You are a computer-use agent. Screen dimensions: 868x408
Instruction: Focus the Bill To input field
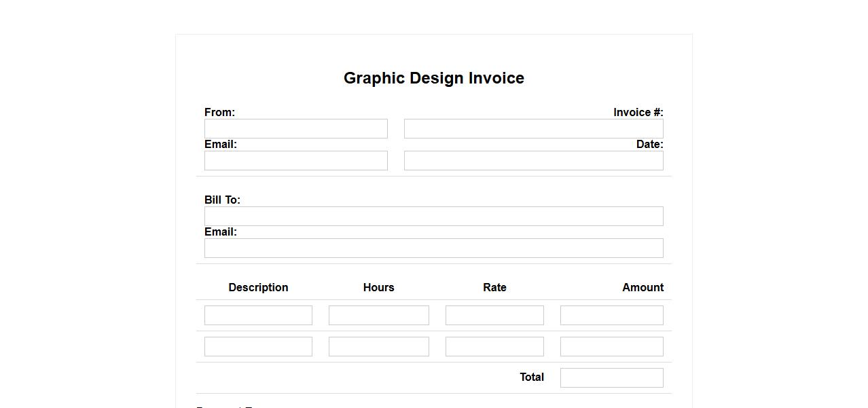pyautogui.click(x=433, y=216)
